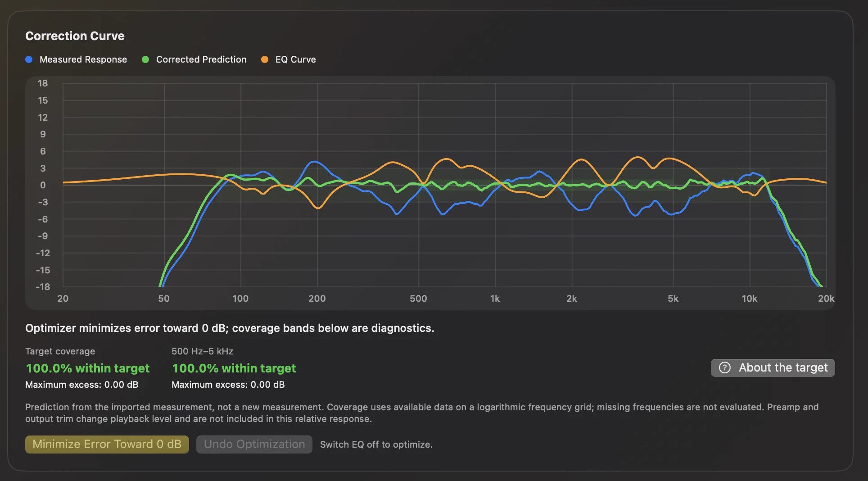The image size is (868, 481).
Task: Click 100.0% within target under Target coverage
Action: [87, 368]
